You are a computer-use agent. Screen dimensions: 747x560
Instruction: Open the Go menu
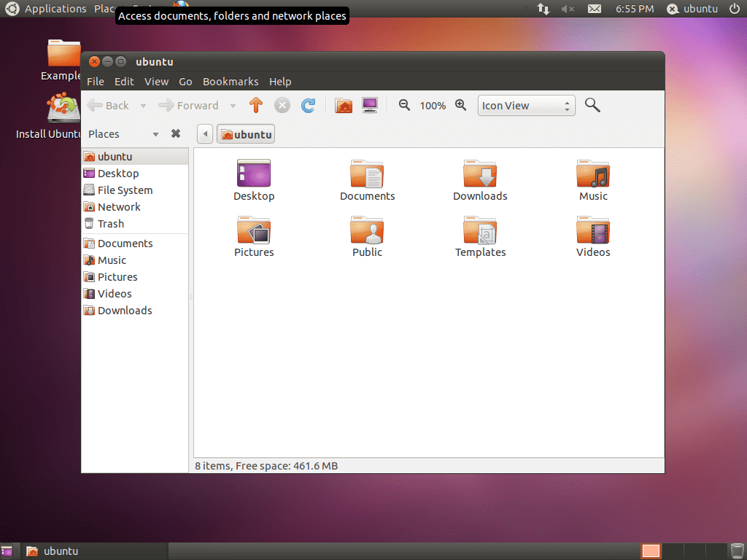[185, 82]
